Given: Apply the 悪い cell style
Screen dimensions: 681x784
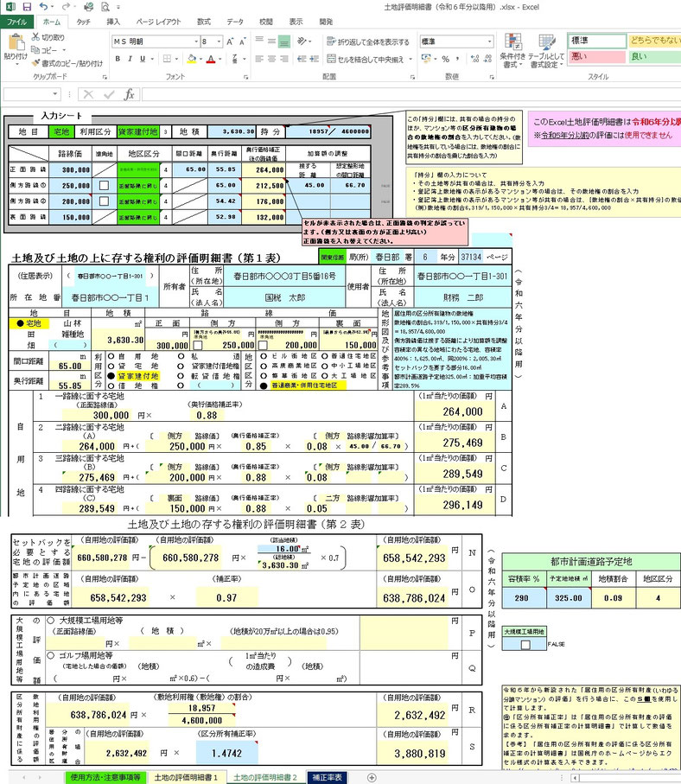Looking at the screenshot, I should [597, 56].
